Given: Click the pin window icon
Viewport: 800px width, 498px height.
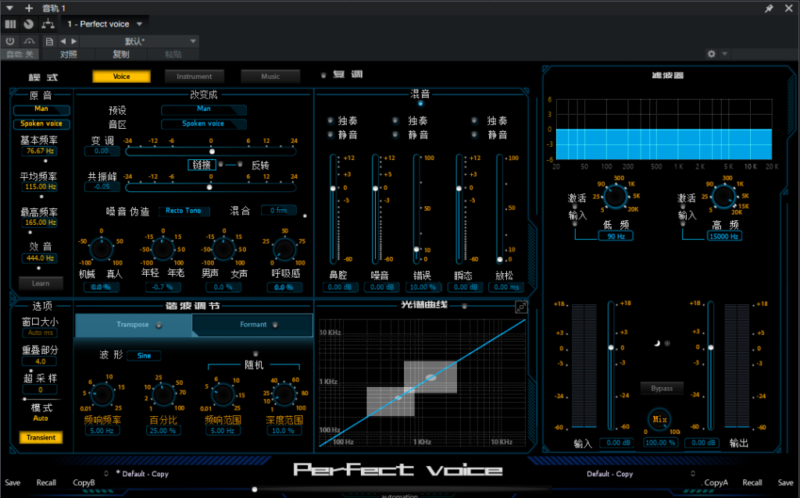Looking at the screenshot, I should (x=769, y=7).
